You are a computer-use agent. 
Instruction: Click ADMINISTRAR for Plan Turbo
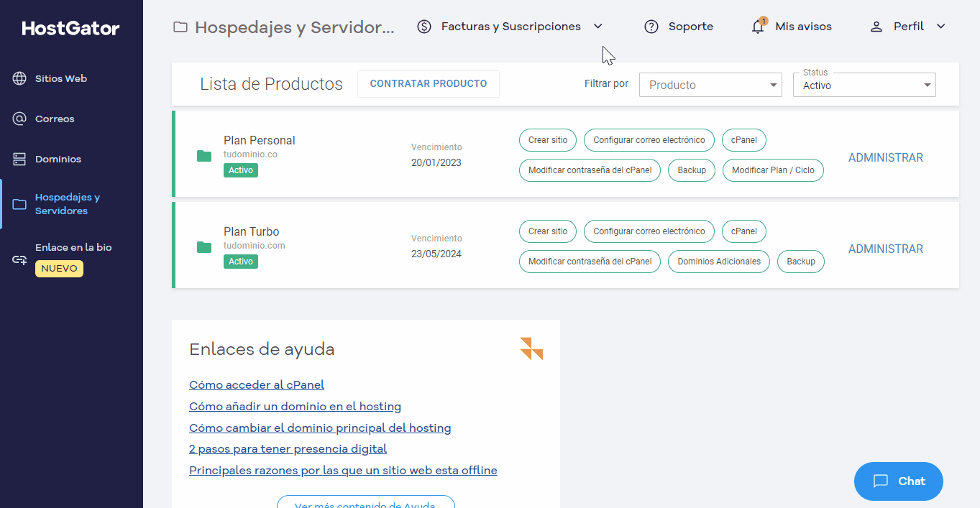[x=886, y=249]
